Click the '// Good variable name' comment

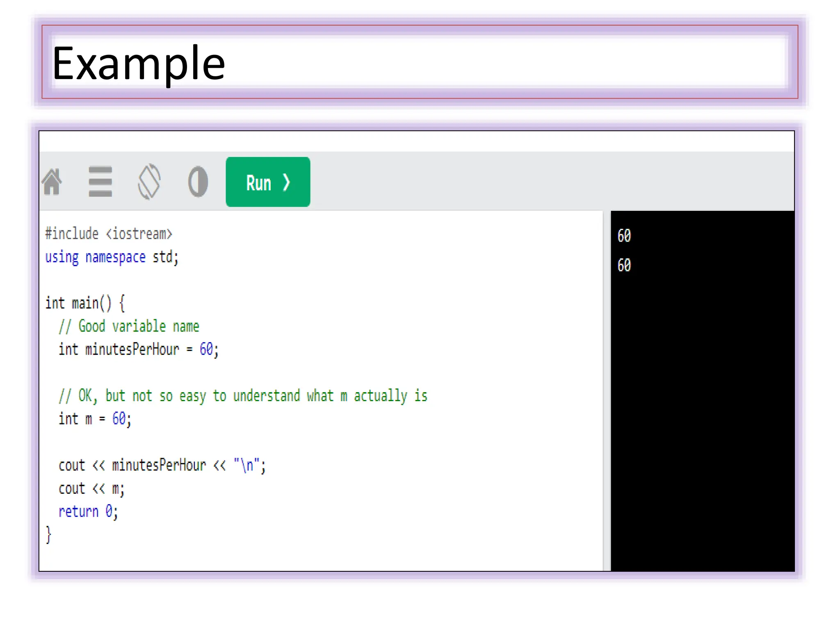click(129, 326)
